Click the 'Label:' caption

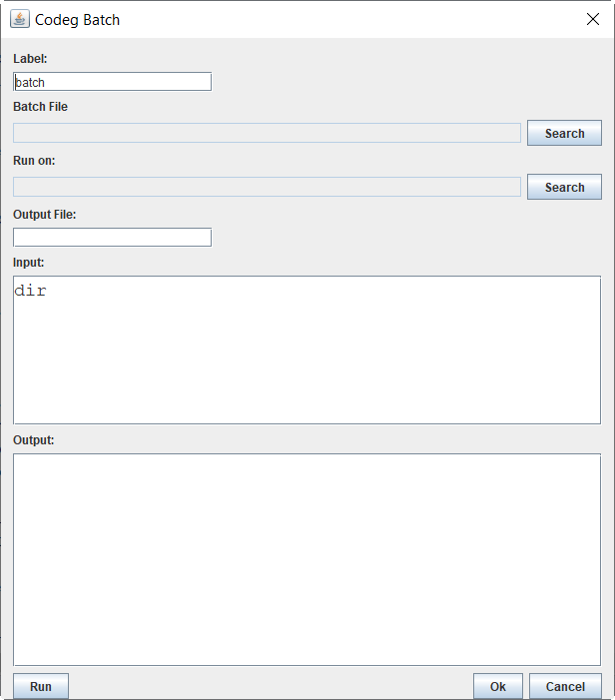(30, 59)
